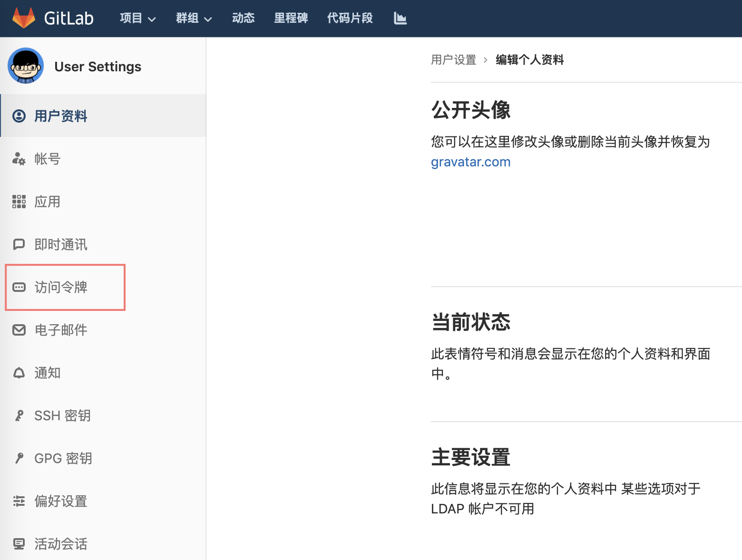This screenshot has width=742, height=560.
Task: Open the gravatar.com link
Action: click(470, 162)
